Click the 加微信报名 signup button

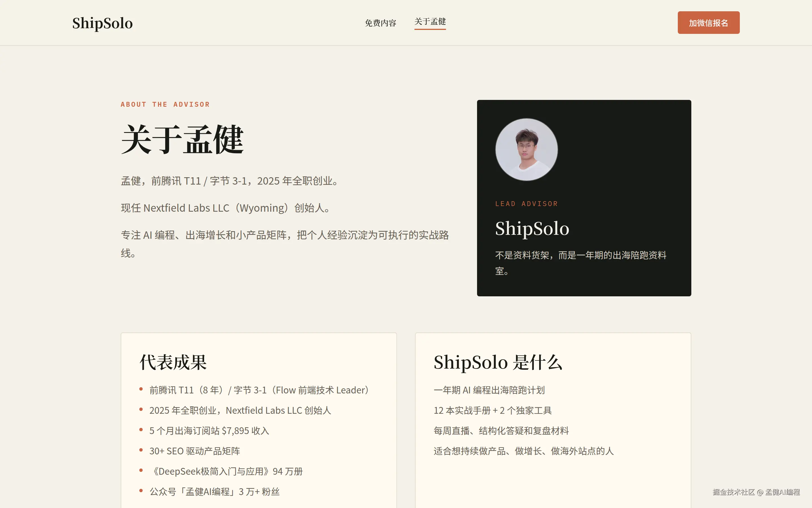(x=708, y=23)
